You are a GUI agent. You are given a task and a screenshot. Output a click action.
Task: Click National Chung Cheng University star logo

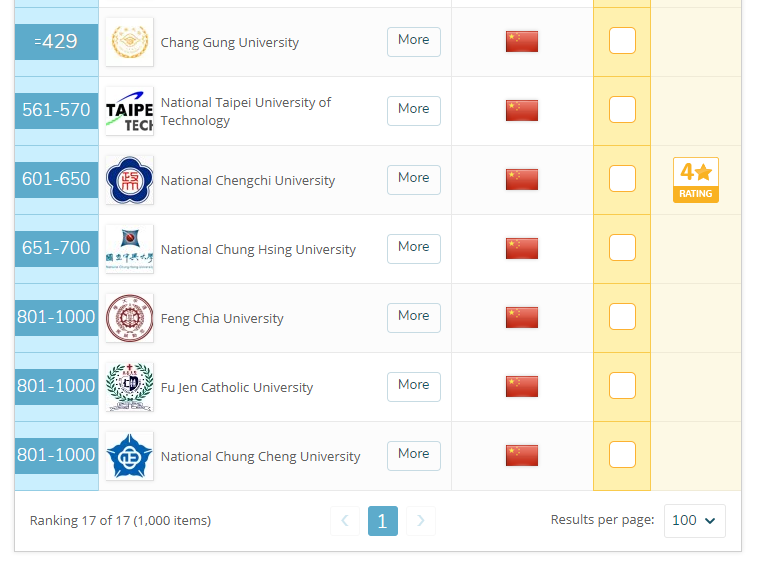coord(129,456)
